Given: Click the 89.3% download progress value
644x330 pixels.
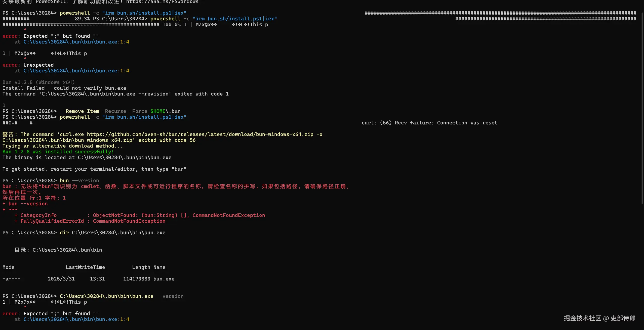Looking at the screenshot, I should point(82,19).
